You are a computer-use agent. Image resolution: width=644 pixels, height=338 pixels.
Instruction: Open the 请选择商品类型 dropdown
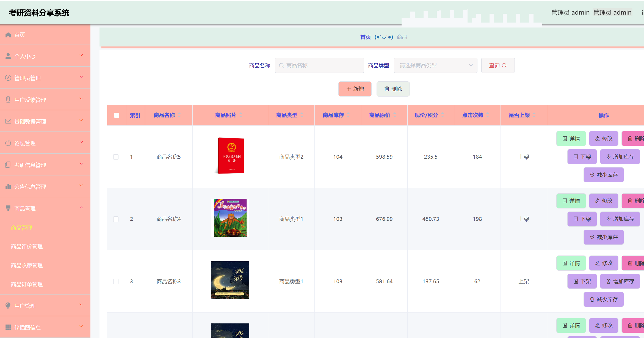coord(435,65)
